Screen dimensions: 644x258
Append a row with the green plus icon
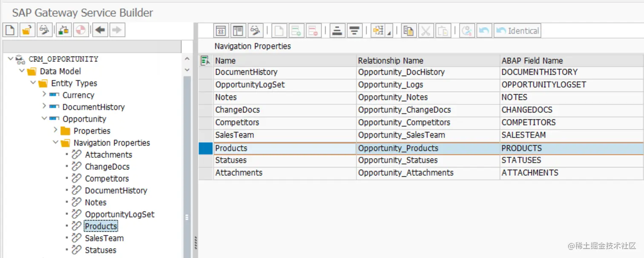tap(296, 31)
